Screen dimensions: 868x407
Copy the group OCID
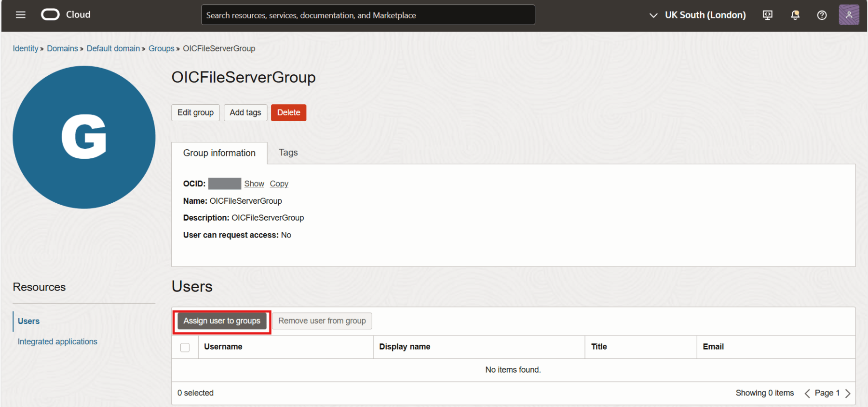point(279,184)
